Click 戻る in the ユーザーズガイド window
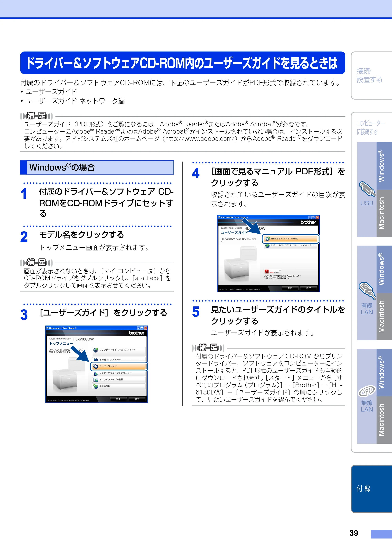The width and height of the screenshot is (392, 553). [290, 288]
